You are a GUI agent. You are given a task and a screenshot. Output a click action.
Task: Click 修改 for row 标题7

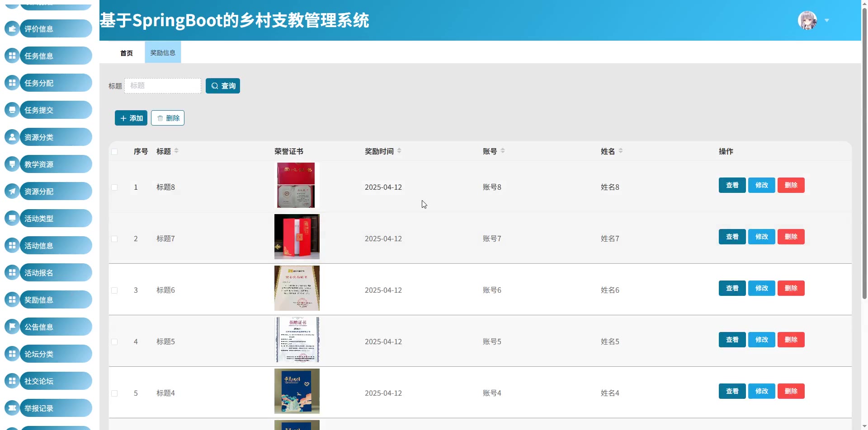762,237
